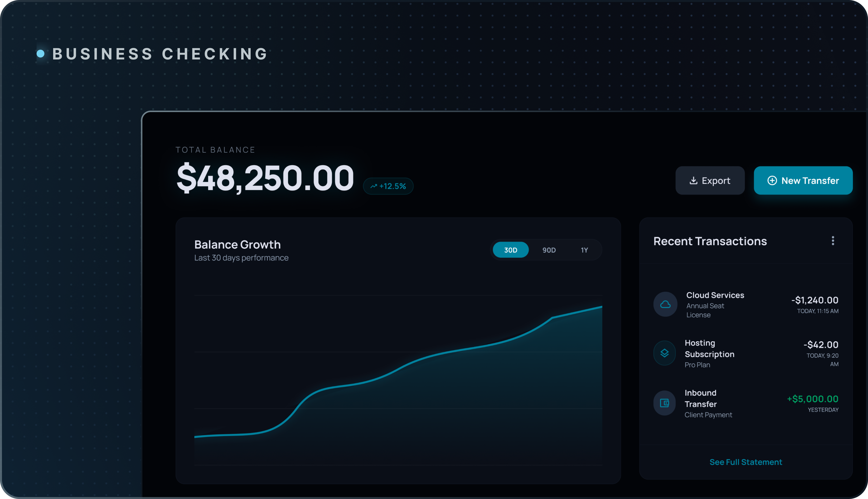
Task: Click the trending arrow in the +12.5% badge
Action: pos(374,186)
